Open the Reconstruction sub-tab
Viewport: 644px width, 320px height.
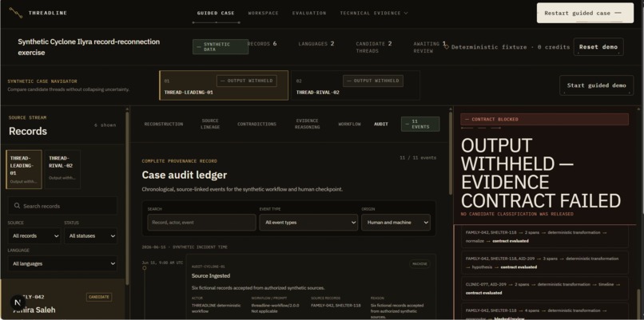point(164,124)
